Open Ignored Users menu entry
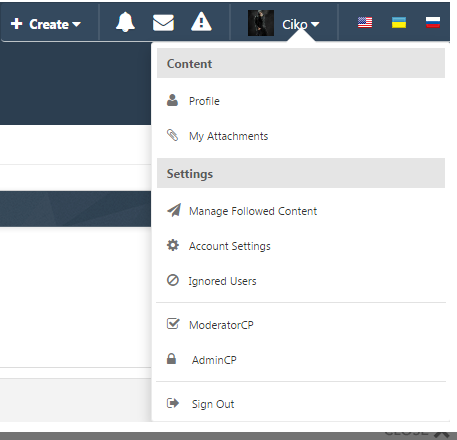Screen dimensions: 457x440 [x=222, y=281]
